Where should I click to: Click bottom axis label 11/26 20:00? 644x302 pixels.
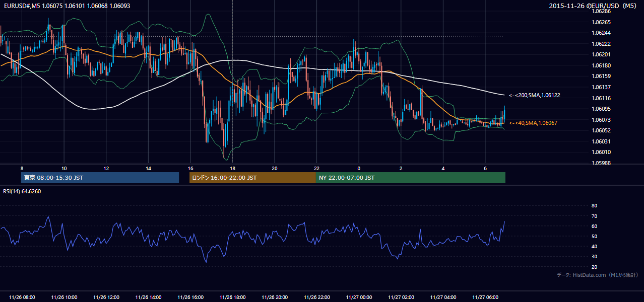[x=275, y=297]
